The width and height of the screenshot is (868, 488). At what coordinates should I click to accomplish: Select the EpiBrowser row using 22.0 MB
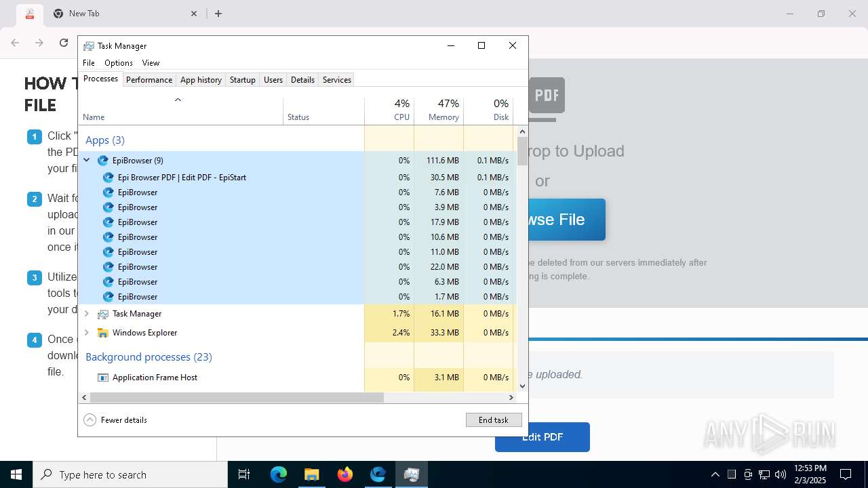click(x=298, y=267)
